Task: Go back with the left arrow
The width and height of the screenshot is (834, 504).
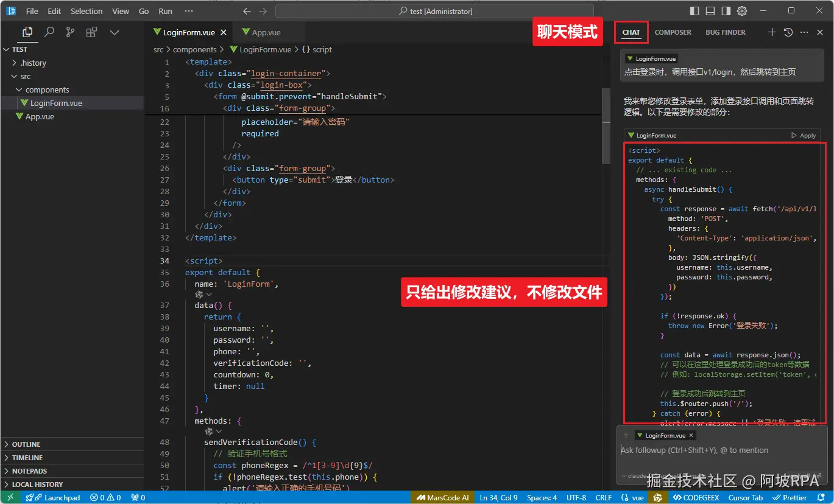Action: [x=247, y=11]
